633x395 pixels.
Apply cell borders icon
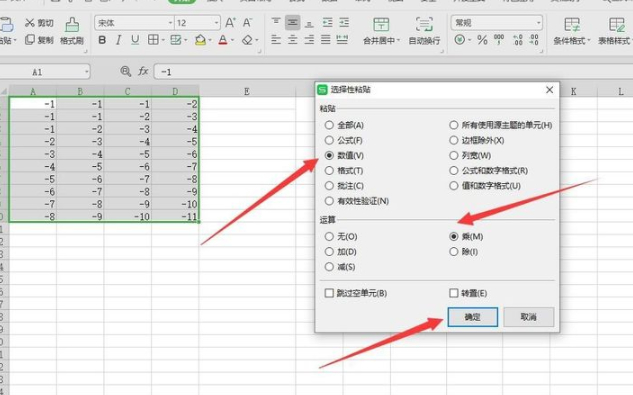[153, 40]
